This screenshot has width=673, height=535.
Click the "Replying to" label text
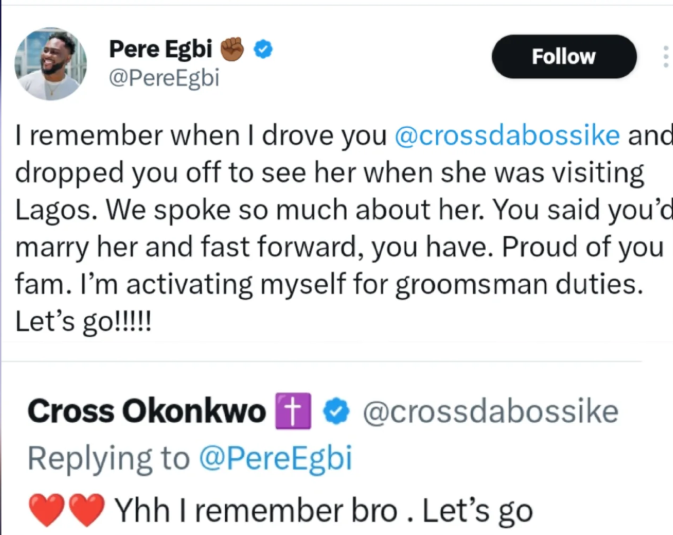(x=108, y=458)
